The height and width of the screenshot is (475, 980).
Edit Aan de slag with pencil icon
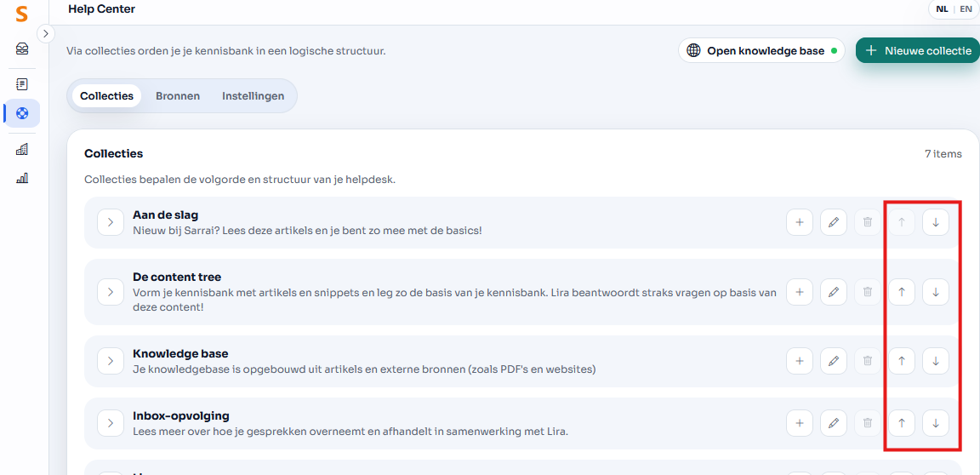coord(833,222)
